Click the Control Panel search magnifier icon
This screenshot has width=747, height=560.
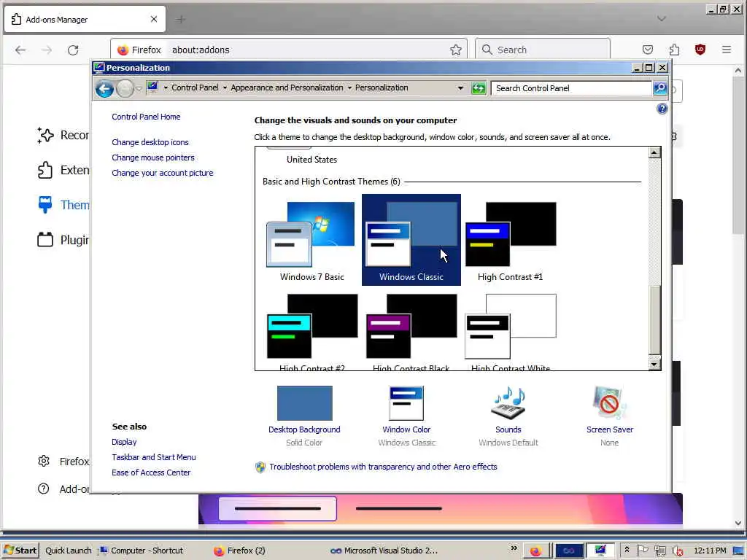[659, 88]
